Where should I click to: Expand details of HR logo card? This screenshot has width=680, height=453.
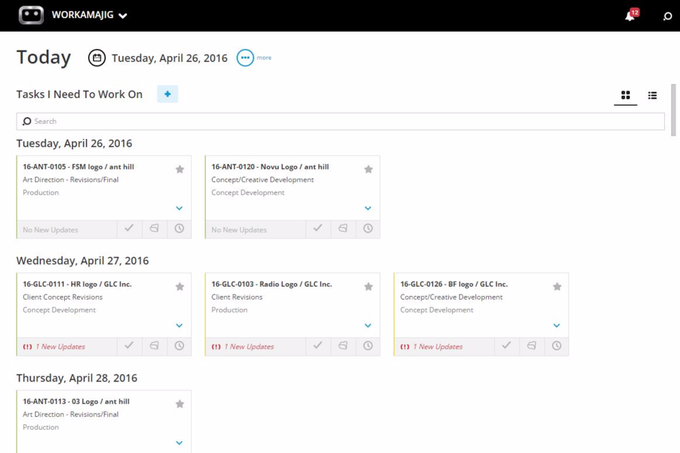179,326
